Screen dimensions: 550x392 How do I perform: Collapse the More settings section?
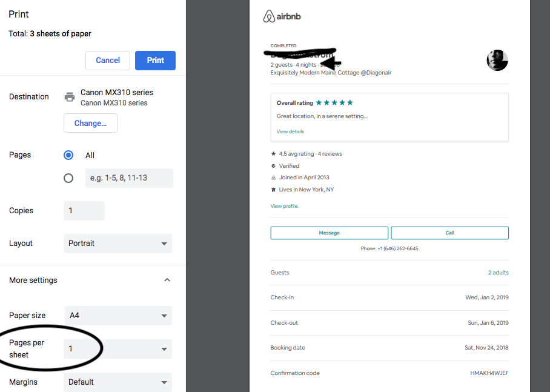click(x=167, y=281)
